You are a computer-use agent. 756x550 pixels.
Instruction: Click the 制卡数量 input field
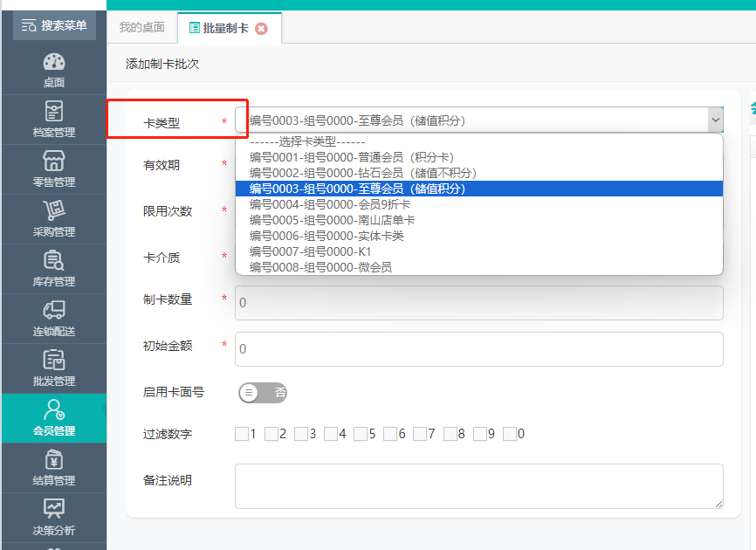coord(478,303)
